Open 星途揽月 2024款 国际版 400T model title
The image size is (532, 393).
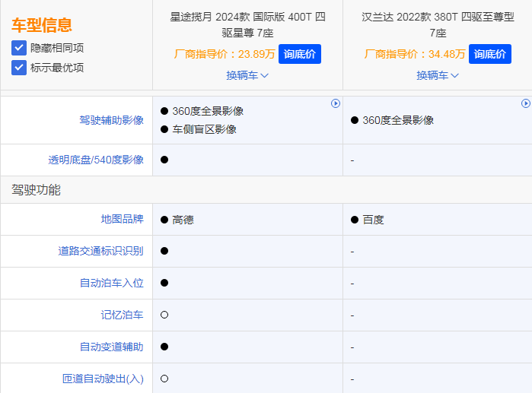[247, 25]
